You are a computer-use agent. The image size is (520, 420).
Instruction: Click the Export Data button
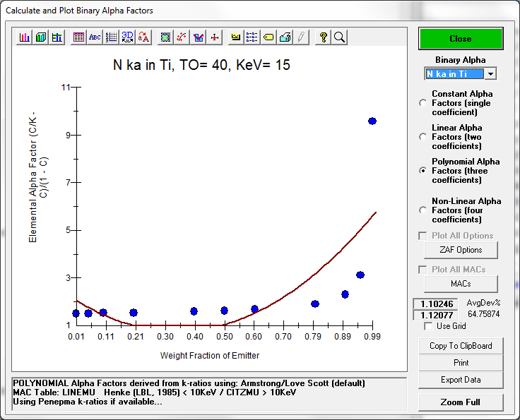(461, 380)
